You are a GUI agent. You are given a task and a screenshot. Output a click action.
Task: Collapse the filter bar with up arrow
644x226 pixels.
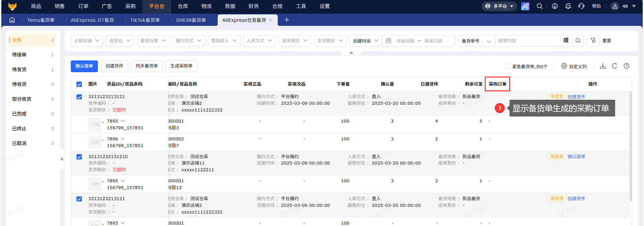351,53
